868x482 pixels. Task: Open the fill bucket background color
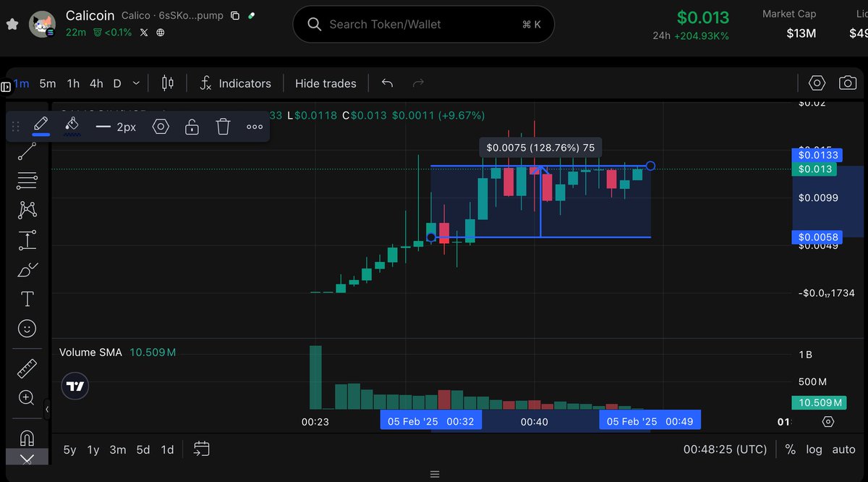pos(71,126)
